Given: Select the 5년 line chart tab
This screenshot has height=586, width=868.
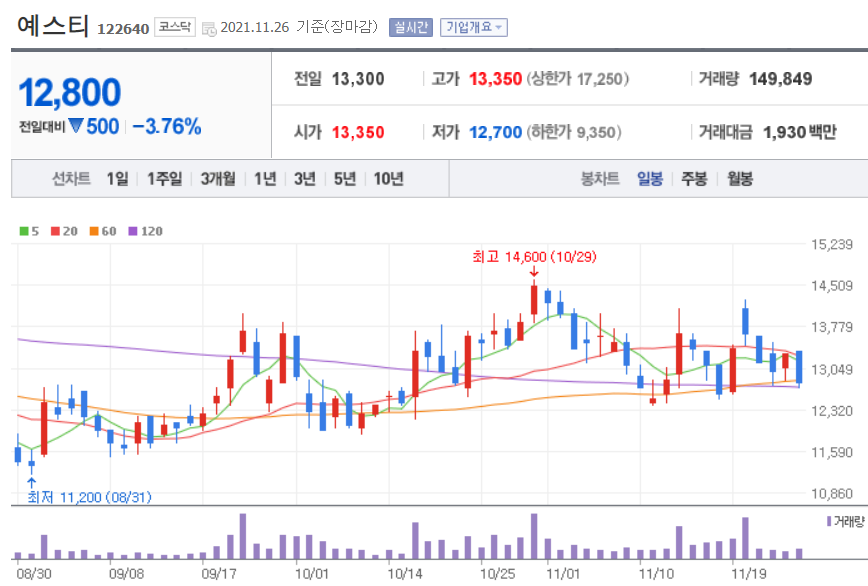Looking at the screenshot, I should point(345,179).
